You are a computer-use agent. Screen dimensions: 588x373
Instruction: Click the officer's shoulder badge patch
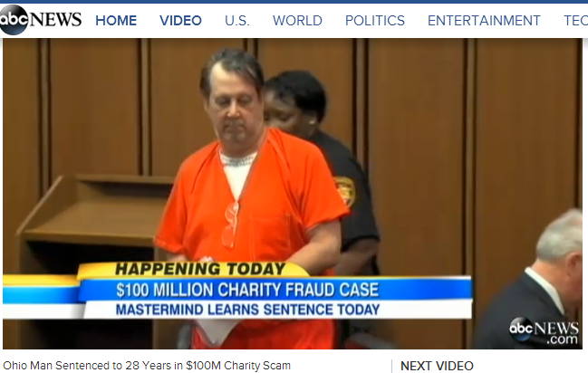(x=345, y=190)
